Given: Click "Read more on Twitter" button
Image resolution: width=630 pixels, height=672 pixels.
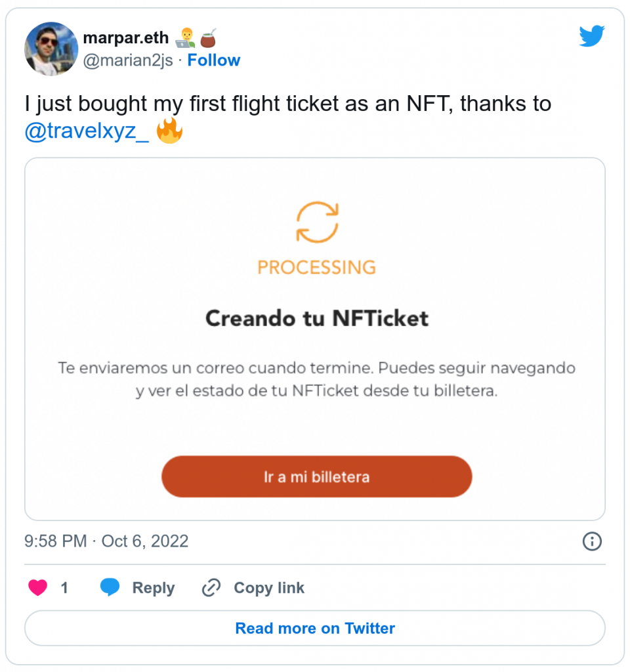Looking at the screenshot, I should tap(315, 629).
